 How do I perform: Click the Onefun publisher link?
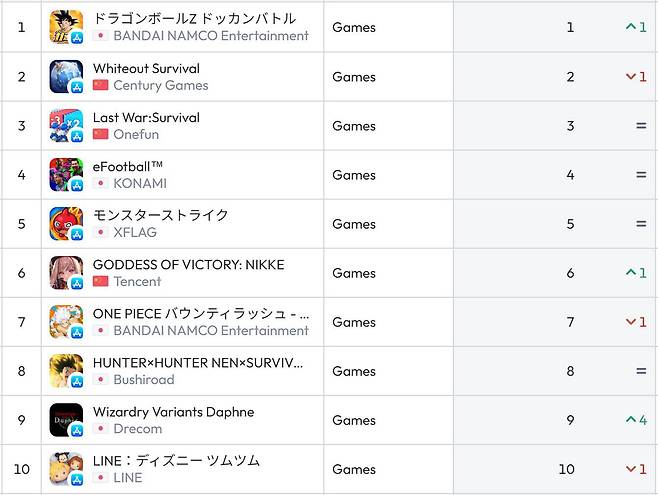136,135
